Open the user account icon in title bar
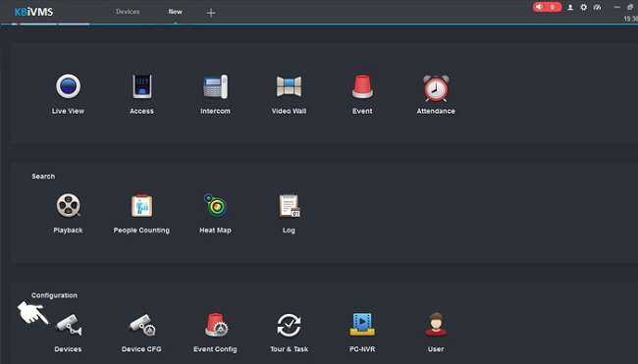Image resolution: width=638 pixels, height=364 pixels. click(x=570, y=7)
